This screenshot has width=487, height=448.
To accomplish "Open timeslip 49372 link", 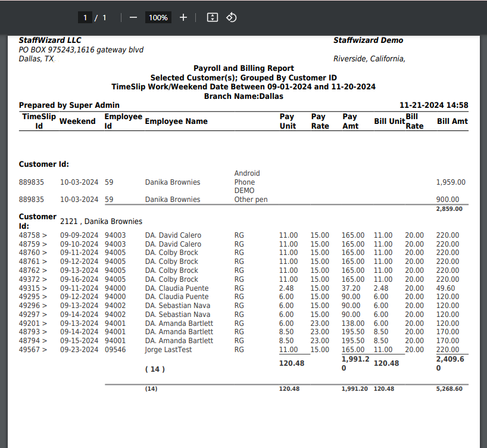I will coord(33,279).
